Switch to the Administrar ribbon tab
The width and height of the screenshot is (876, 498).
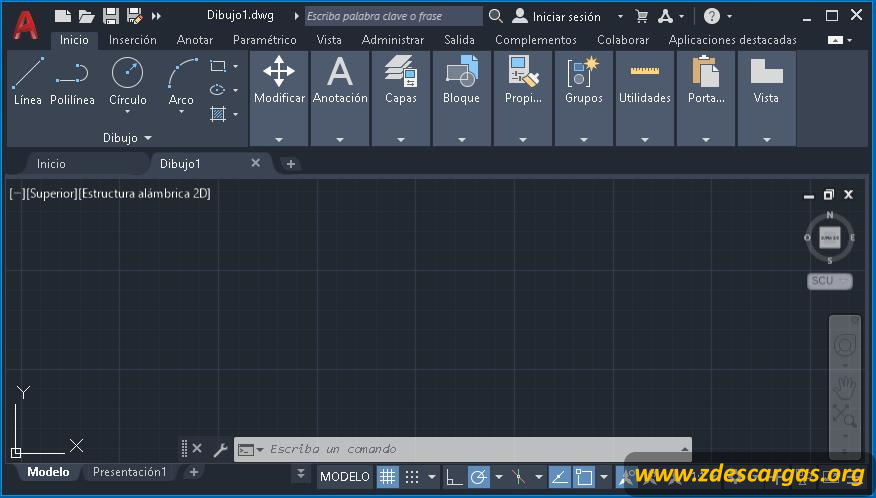coord(393,40)
